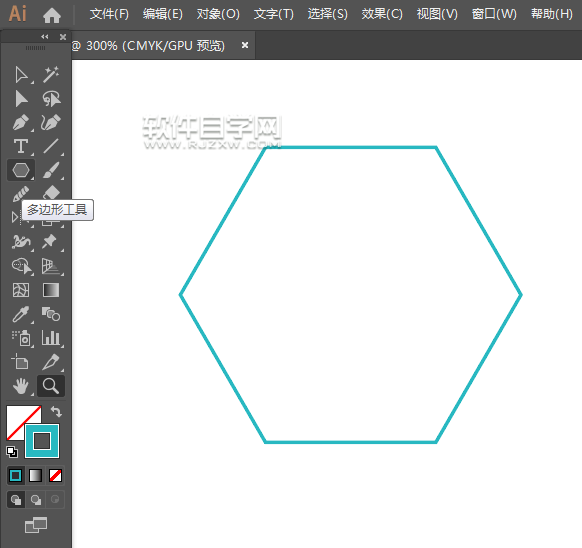The width and height of the screenshot is (582, 548).
Task: Select the Gradient tool
Action: pyautogui.click(x=51, y=290)
